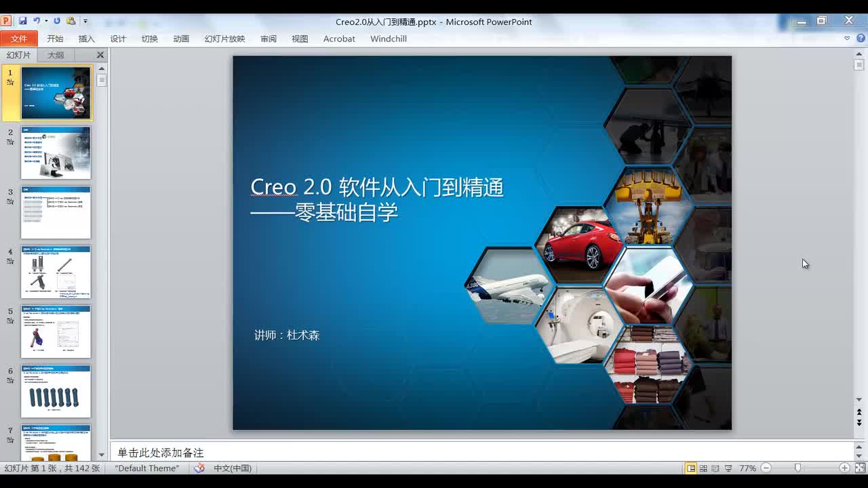868x488 pixels.
Task: Click the notes field 单击此处添加备注
Action: (161, 453)
